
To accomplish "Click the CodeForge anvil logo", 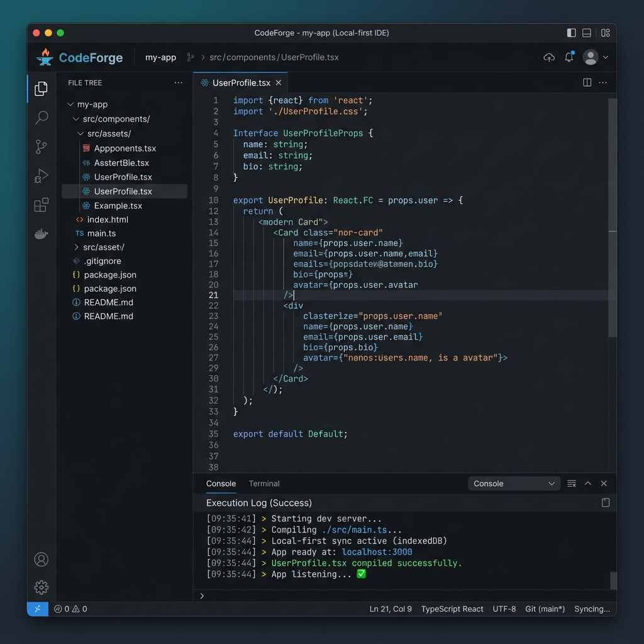I will (x=45, y=57).
